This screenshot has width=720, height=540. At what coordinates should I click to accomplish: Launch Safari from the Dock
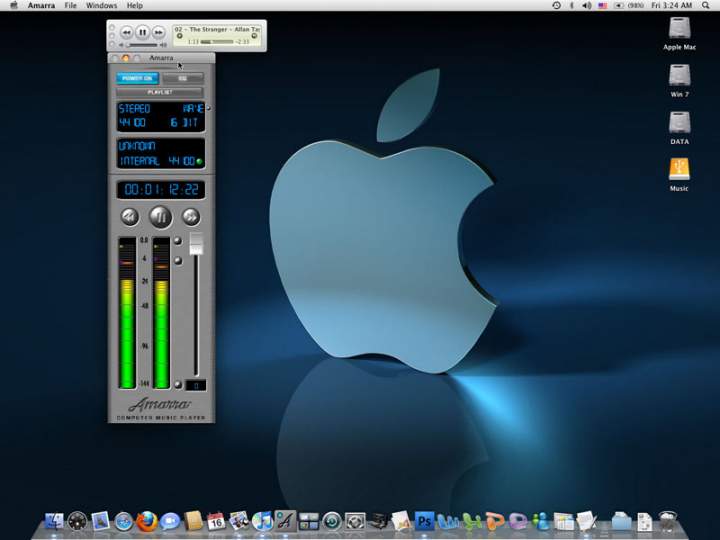(x=123, y=522)
